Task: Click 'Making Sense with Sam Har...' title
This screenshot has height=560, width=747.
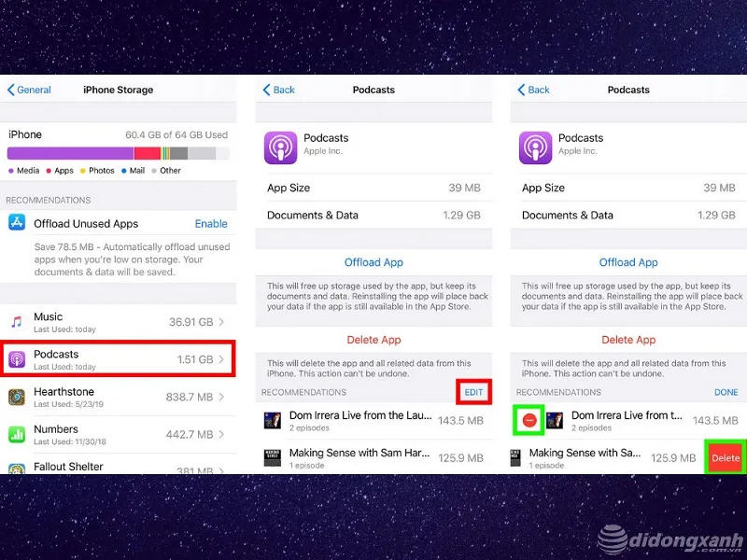Action: coord(359,453)
